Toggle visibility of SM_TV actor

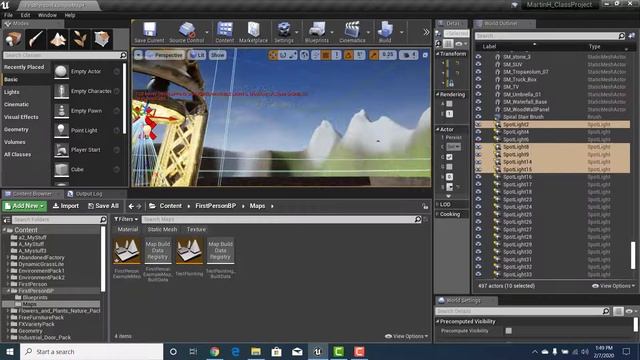pyautogui.click(x=478, y=87)
